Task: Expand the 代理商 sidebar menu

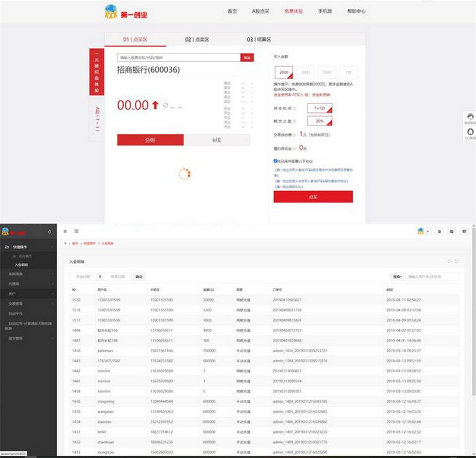Action: (x=29, y=284)
